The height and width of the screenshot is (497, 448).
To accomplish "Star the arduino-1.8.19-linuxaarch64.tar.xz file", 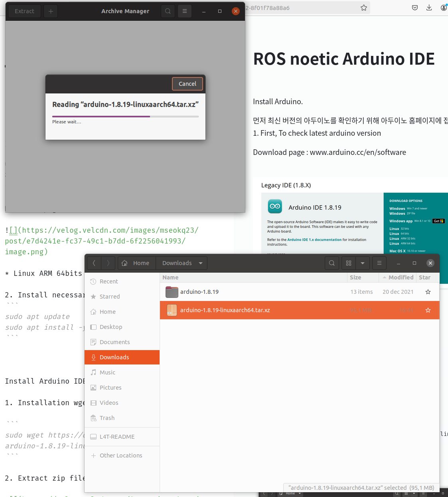I will point(428,310).
